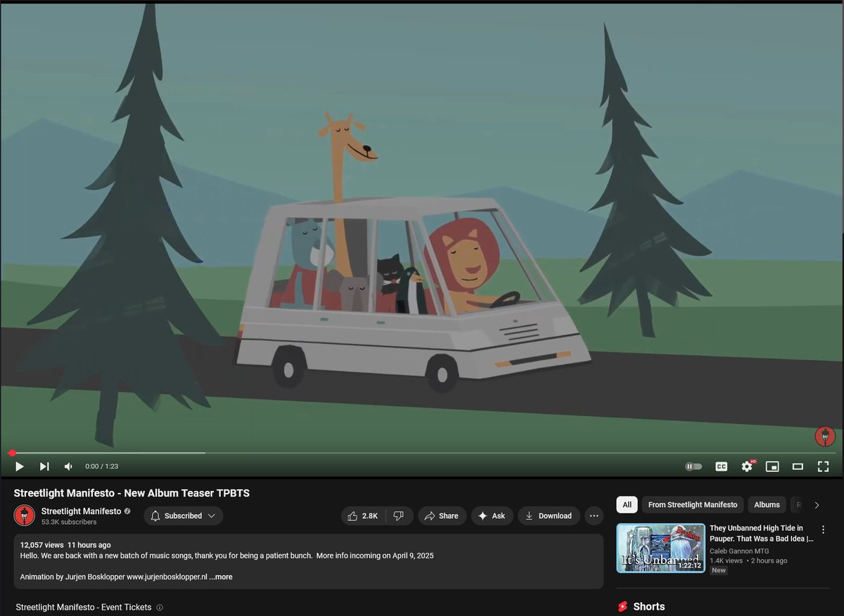Show more filter chips with the right arrow

click(x=817, y=505)
